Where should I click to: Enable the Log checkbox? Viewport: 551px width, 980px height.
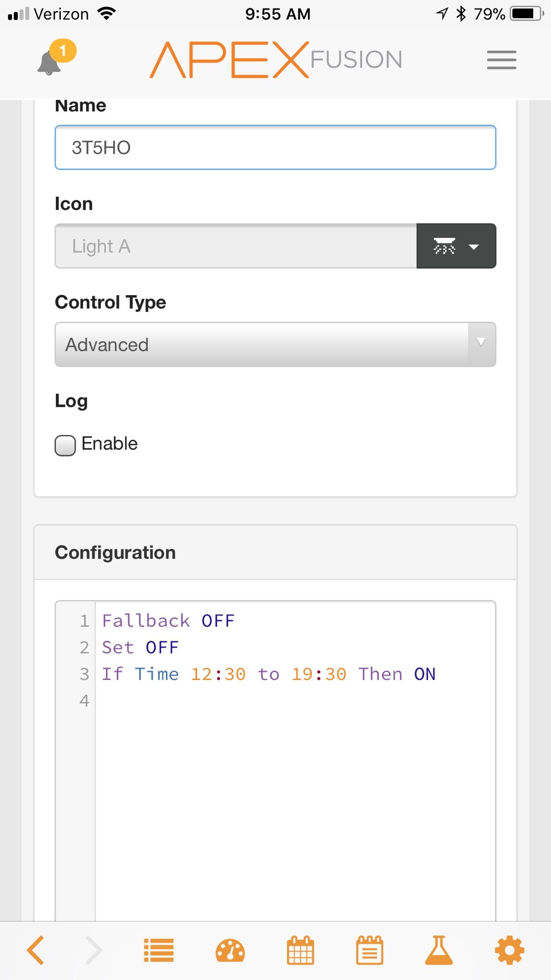[x=65, y=445]
